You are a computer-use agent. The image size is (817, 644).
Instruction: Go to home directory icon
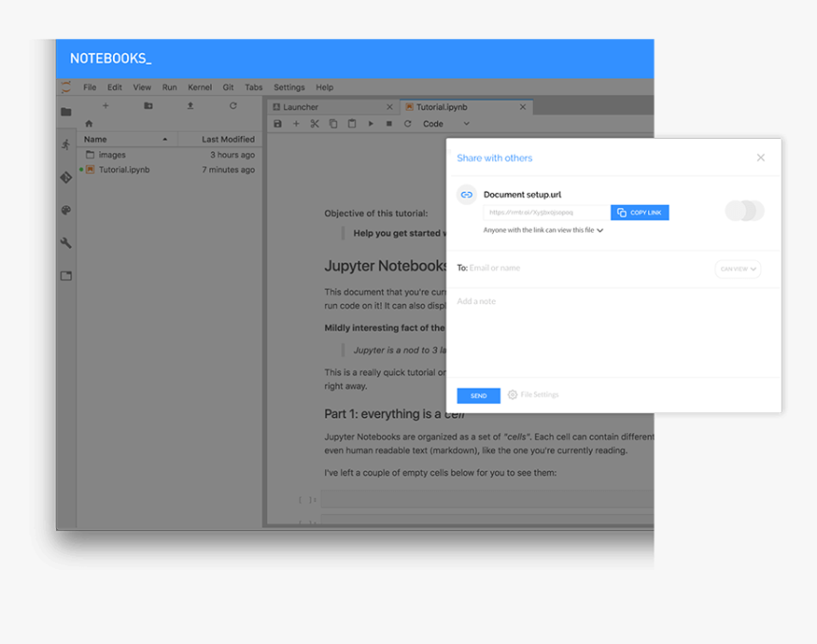tap(89, 123)
